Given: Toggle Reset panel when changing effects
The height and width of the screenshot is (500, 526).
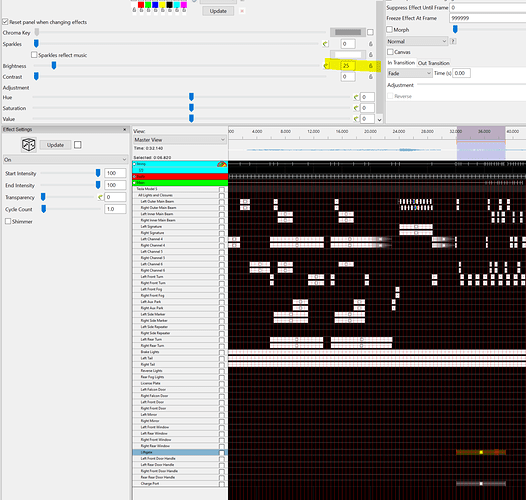Looking at the screenshot, I should tap(5, 22).
